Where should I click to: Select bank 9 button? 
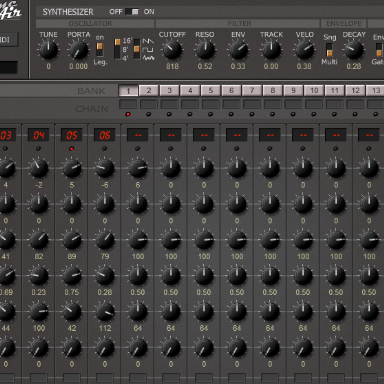[x=294, y=91]
